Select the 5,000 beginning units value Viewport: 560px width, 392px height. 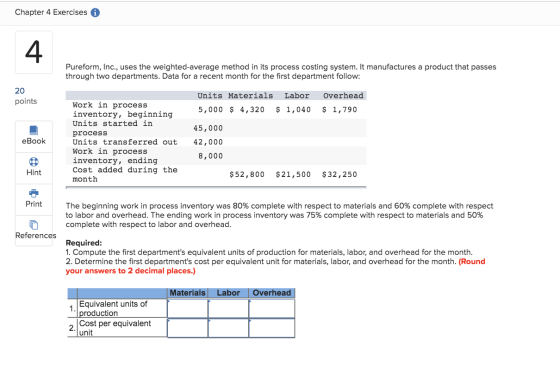[x=210, y=110]
